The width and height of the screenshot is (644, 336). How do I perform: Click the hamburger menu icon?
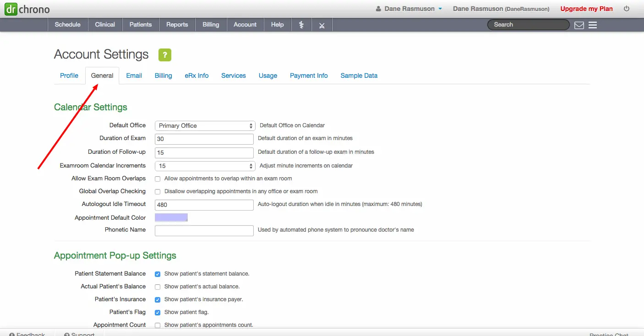pyautogui.click(x=593, y=25)
